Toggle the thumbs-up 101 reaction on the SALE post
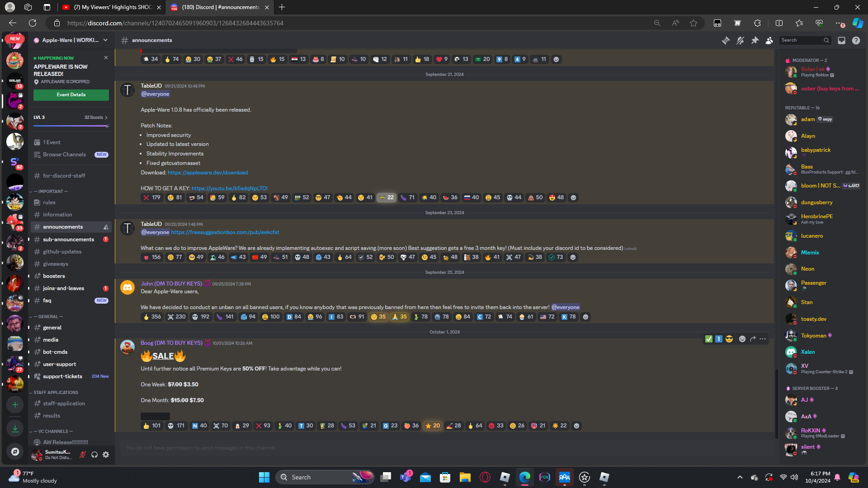 coord(151,426)
